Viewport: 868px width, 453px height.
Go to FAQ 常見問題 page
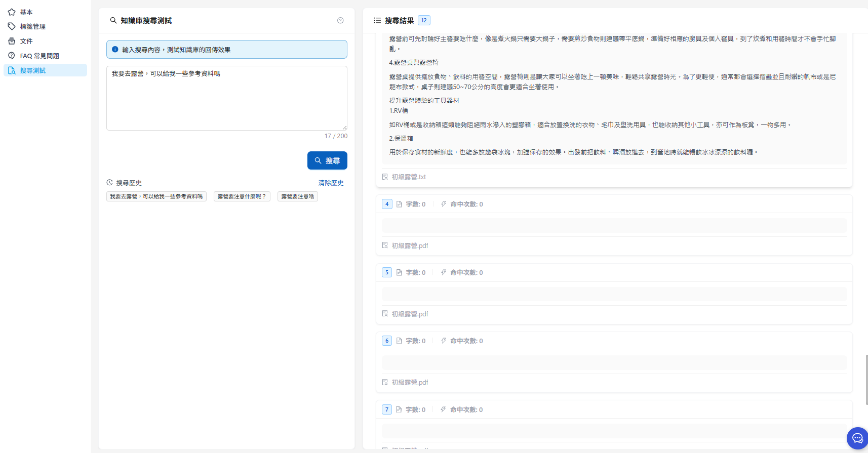(40, 56)
